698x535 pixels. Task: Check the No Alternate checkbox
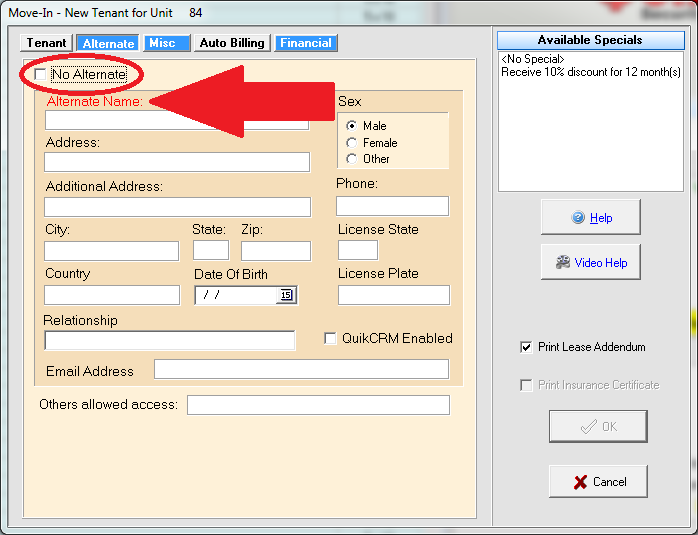click(x=41, y=74)
